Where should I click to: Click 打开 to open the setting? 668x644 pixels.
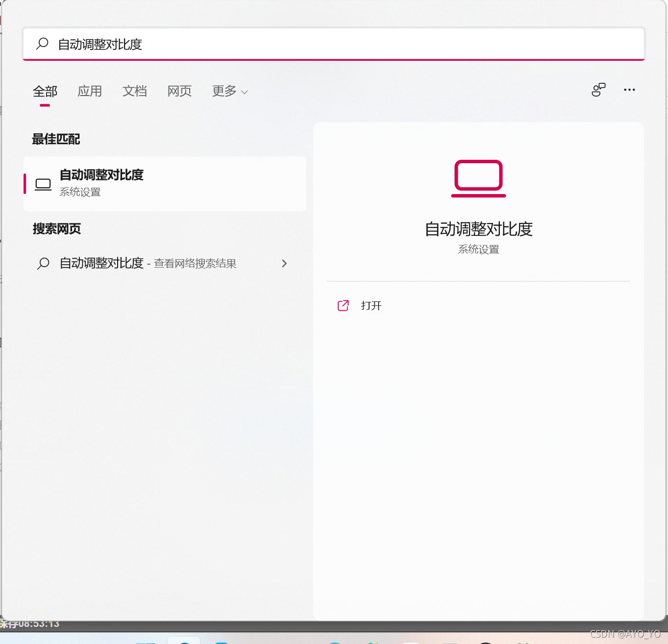371,306
